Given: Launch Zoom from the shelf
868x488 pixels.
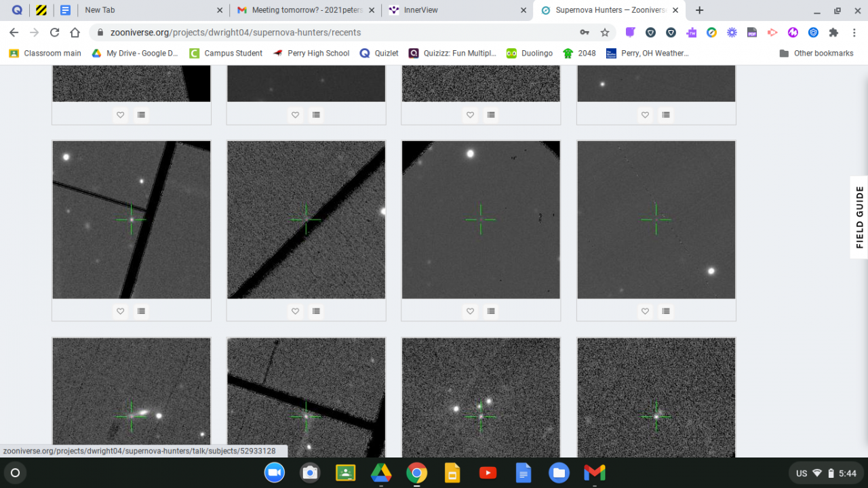Looking at the screenshot, I should point(275,472).
